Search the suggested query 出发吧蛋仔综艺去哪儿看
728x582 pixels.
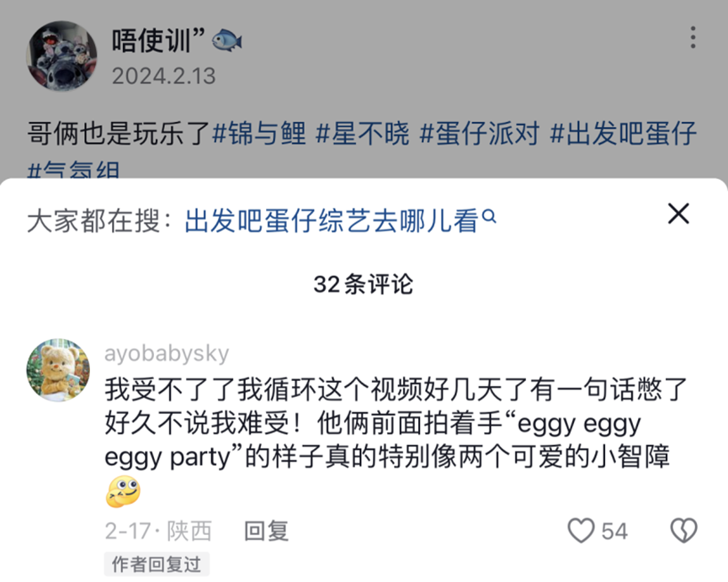[332, 221]
